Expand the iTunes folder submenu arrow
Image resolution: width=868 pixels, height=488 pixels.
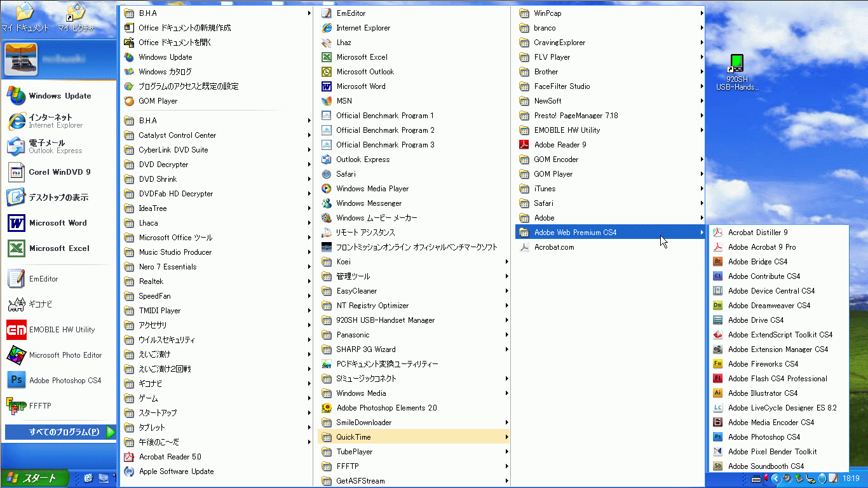pos(702,189)
